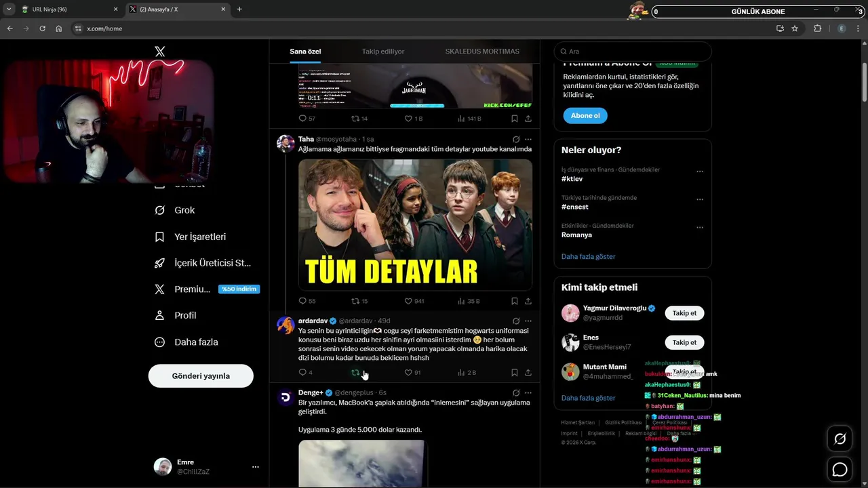Image resolution: width=868 pixels, height=488 pixels.
Task: Open more options on ardardav's post
Action: [528, 321]
